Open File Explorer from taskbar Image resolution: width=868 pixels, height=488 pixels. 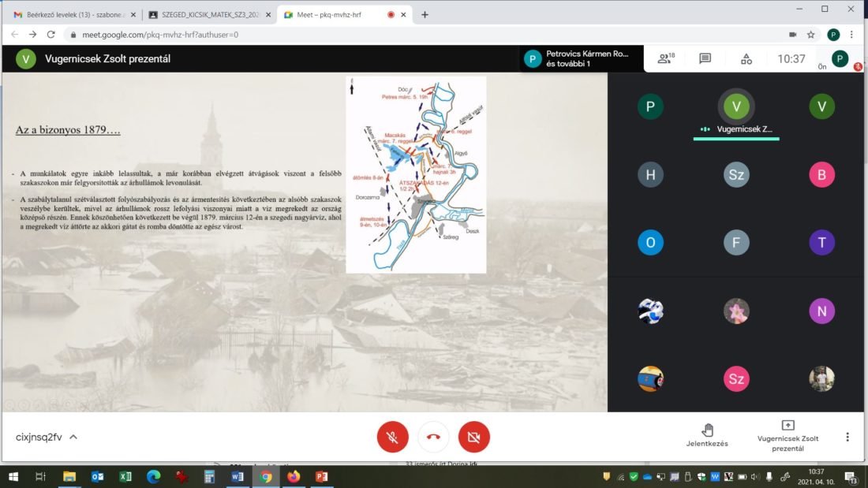point(69,476)
